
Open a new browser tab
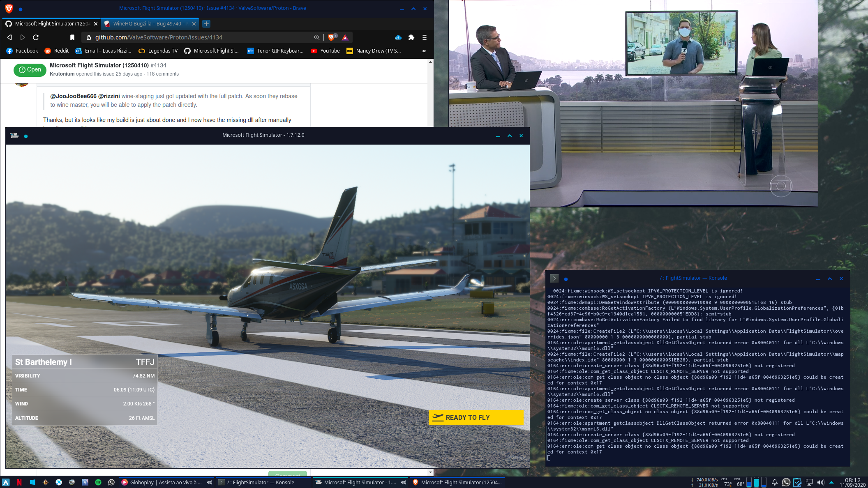206,24
